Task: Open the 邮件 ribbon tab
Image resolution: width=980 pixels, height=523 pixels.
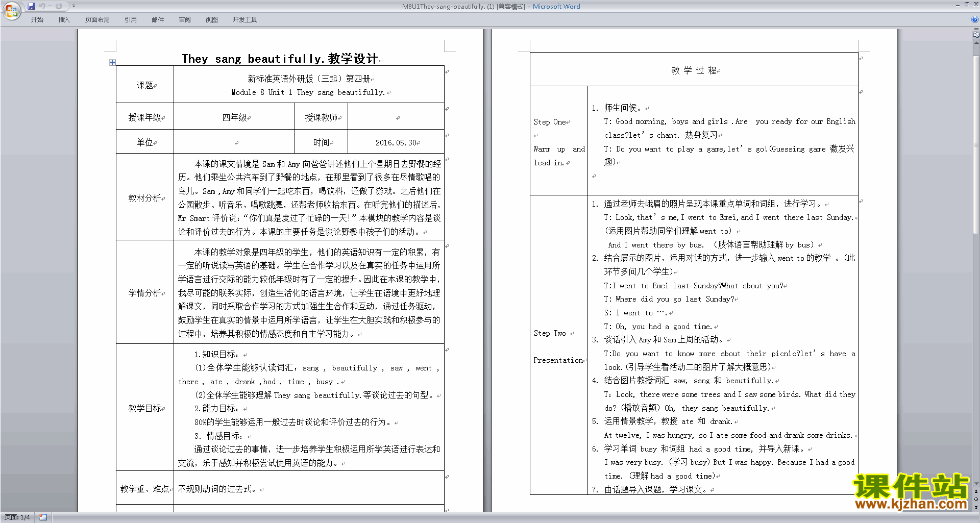Action: [x=158, y=20]
